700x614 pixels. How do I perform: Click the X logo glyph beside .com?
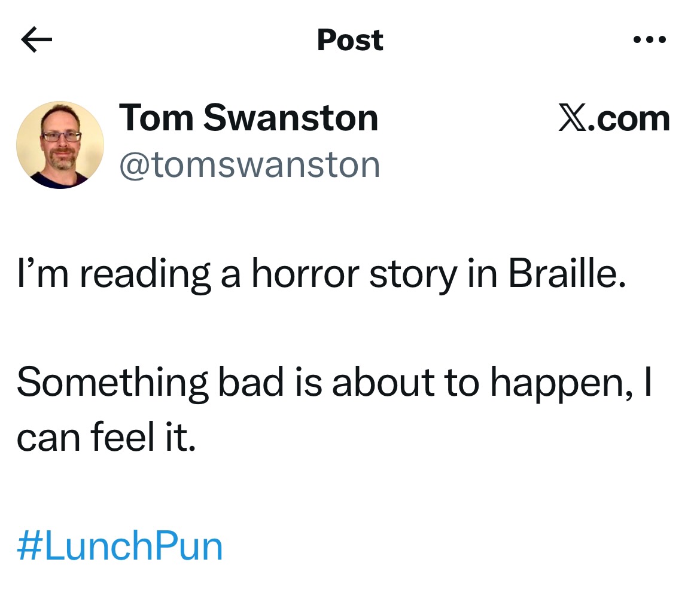572,119
